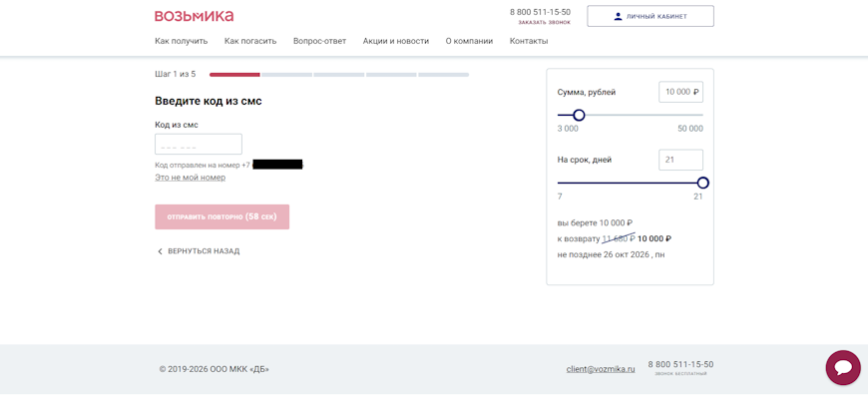Viewport: 868px width, 398px height.
Task: Click the text не позднее 26 окт 2026
Action: pos(603,254)
